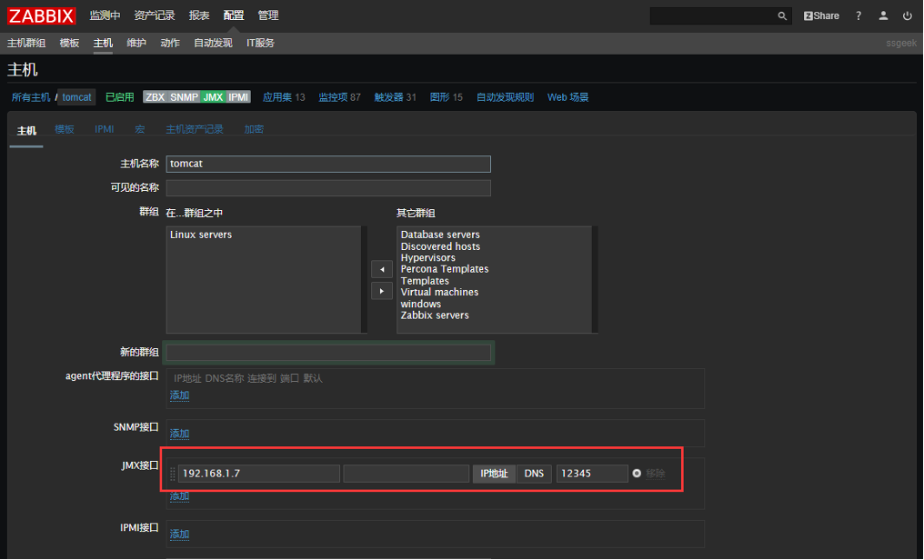
Task: Open 图形 15 link
Action: click(x=447, y=97)
